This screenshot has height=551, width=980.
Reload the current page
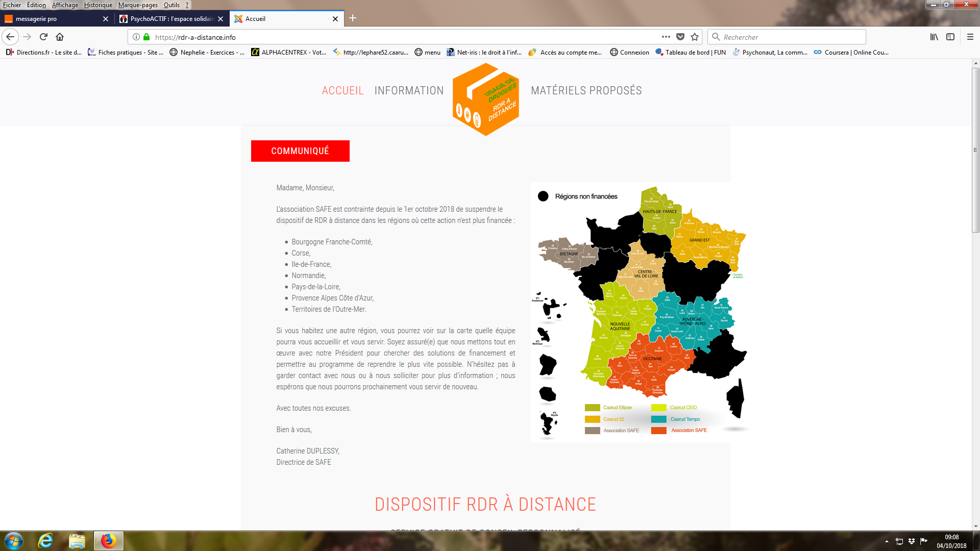43,37
